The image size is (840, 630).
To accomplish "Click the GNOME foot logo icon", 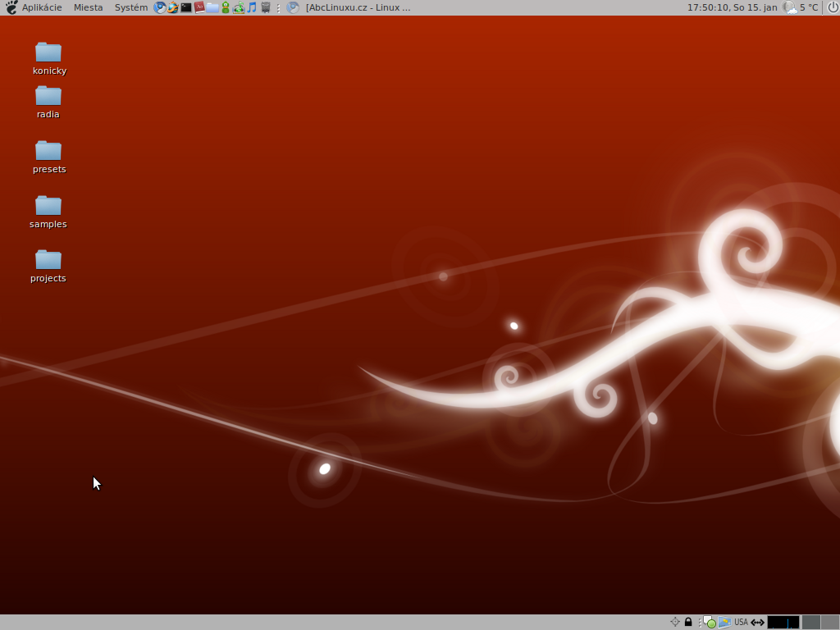I will click(11, 7).
